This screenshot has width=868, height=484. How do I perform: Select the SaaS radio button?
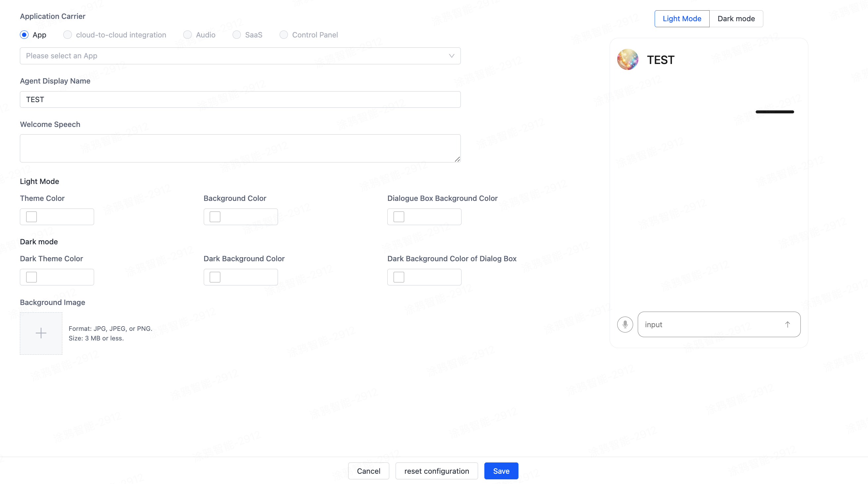click(236, 34)
